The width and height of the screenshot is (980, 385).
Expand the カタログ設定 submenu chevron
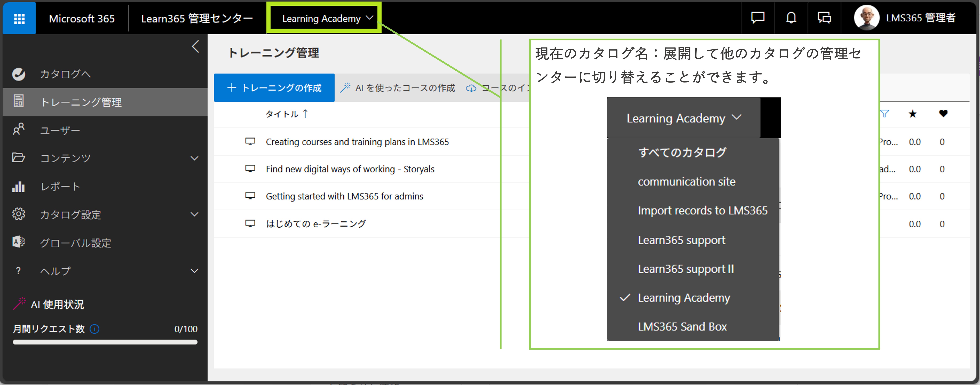(194, 214)
